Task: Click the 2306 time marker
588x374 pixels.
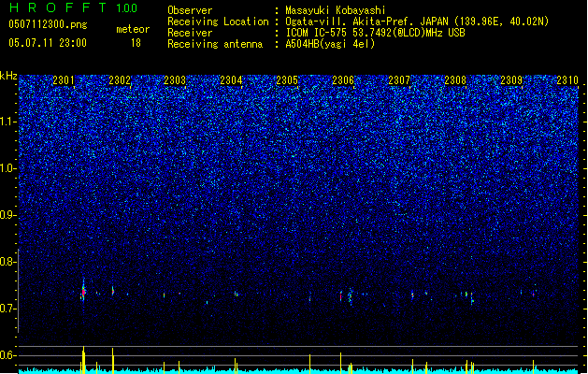Action: [x=343, y=80]
